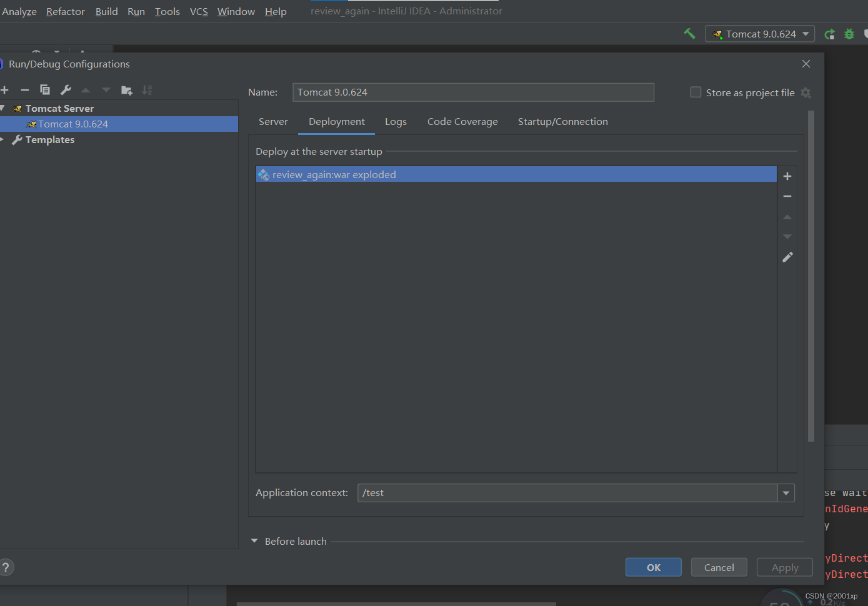This screenshot has height=606, width=868.
Task: Open the Window menu
Action: pos(236,11)
